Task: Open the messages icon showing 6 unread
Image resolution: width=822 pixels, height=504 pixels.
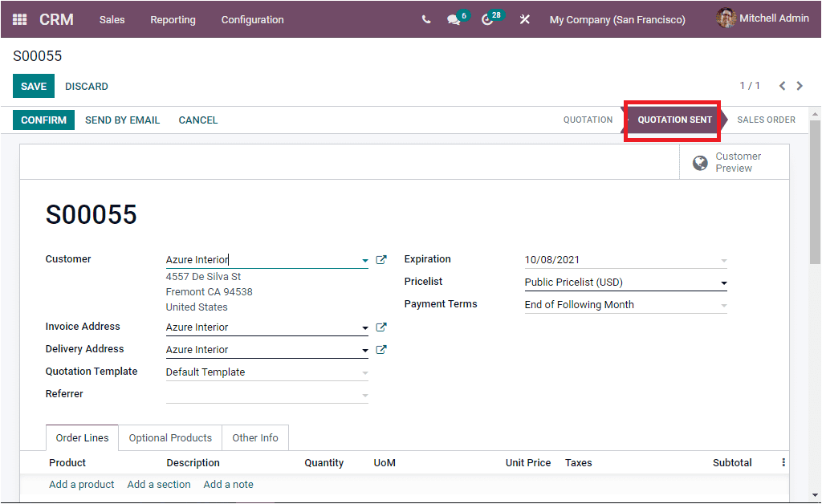Action: (454, 18)
